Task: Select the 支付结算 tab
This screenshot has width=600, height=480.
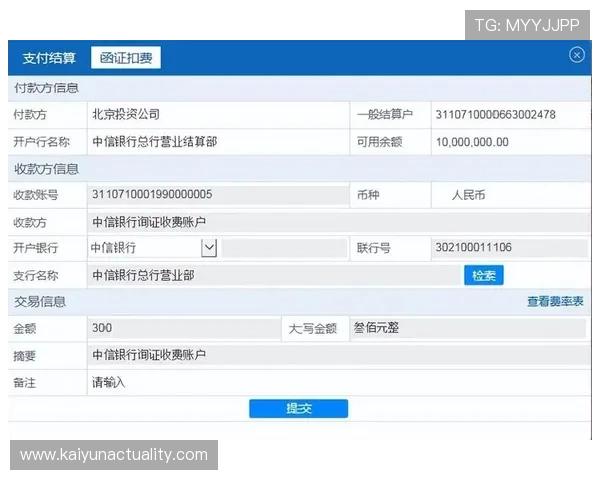Action: [x=49, y=58]
